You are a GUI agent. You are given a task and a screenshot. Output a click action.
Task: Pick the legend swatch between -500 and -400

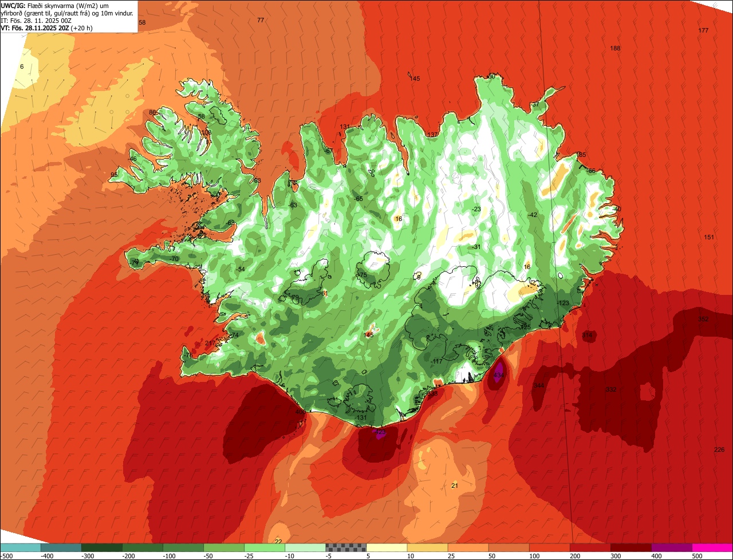click(20, 547)
